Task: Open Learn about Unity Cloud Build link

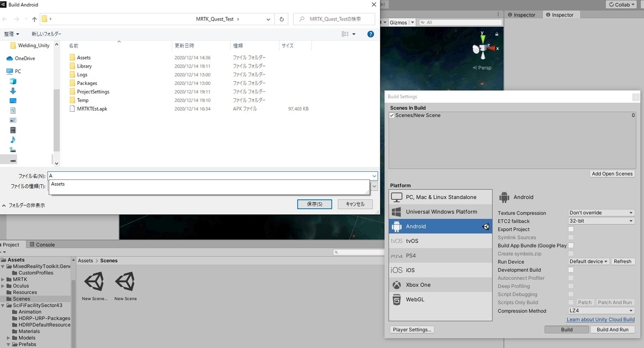Action: tap(601, 320)
